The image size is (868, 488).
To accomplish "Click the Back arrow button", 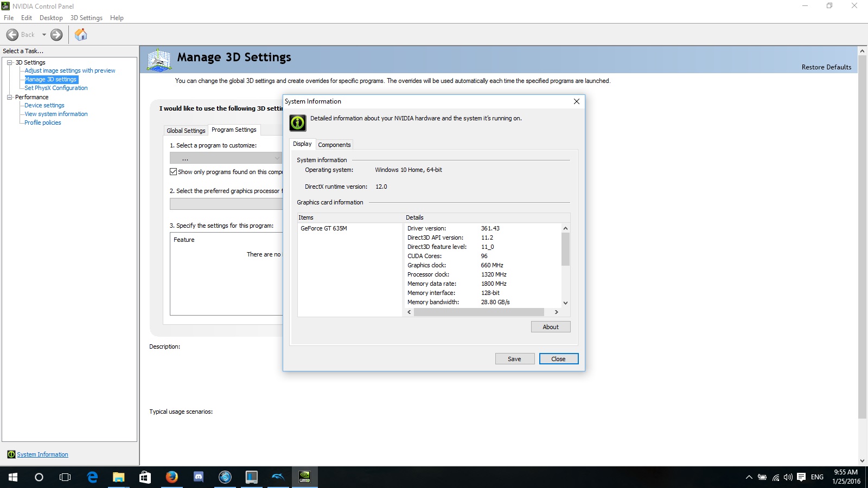I will click(12, 35).
